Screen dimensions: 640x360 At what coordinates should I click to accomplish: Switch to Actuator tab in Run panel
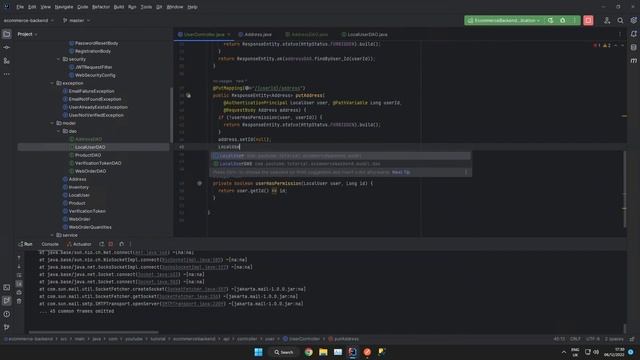pos(79,244)
